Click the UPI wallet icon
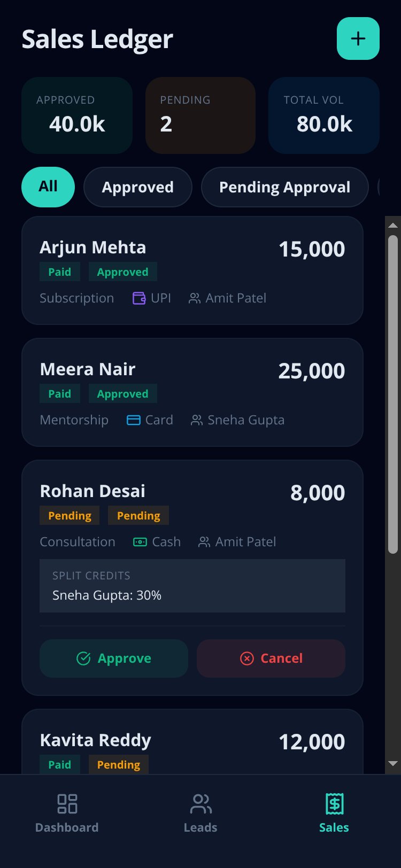Image resolution: width=401 pixels, height=868 pixels. click(x=139, y=298)
